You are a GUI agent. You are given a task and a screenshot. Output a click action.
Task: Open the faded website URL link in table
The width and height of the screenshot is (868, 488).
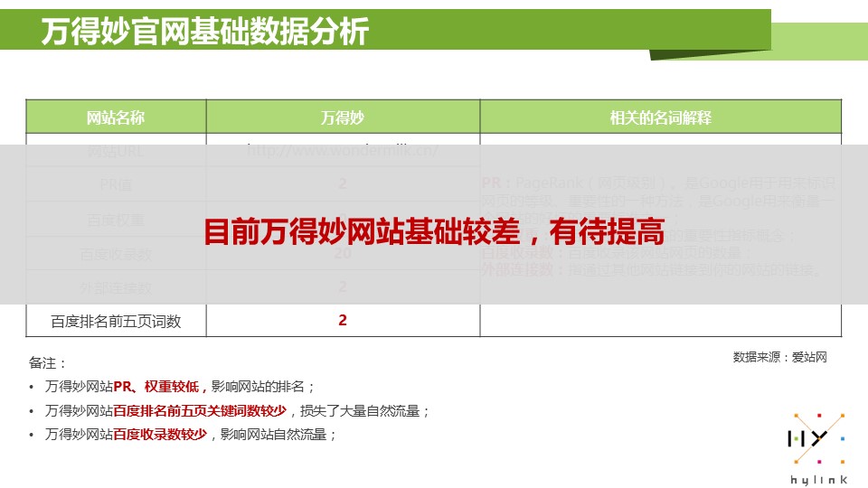tap(343, 151)
